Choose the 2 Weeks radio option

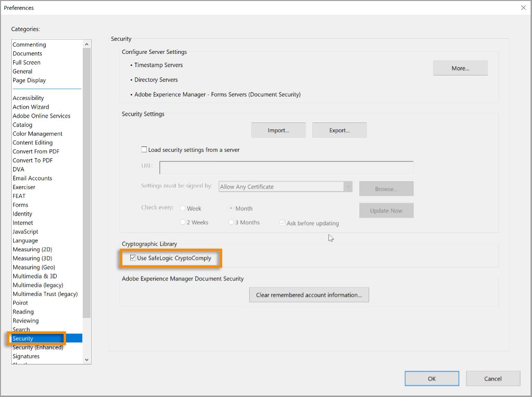[x=183, y=222]
